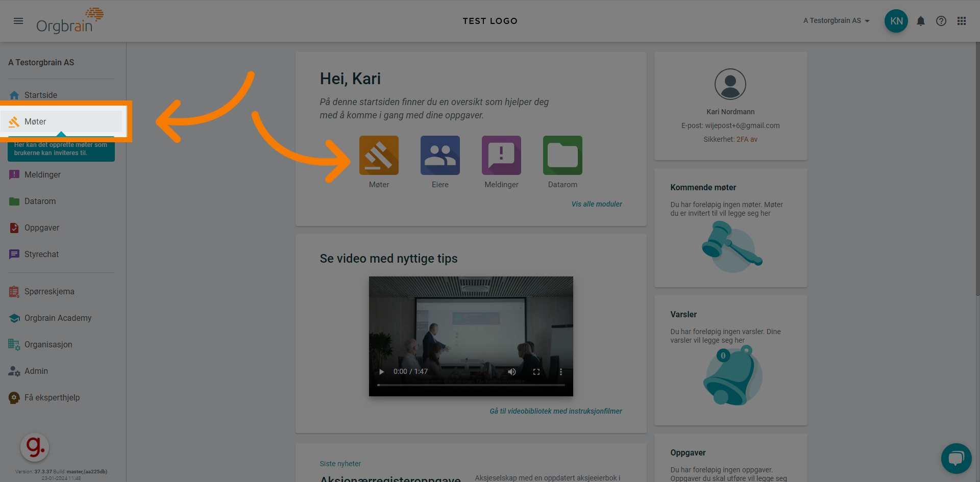Screen dimensions: 980x482
Task: Click the Oppgaver sidebar task icon
Action: 14,228
